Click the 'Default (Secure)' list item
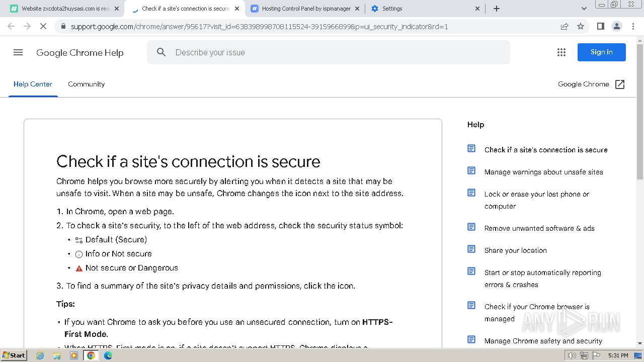Viewport: 644px width, 362px height. tap(116, 240)
